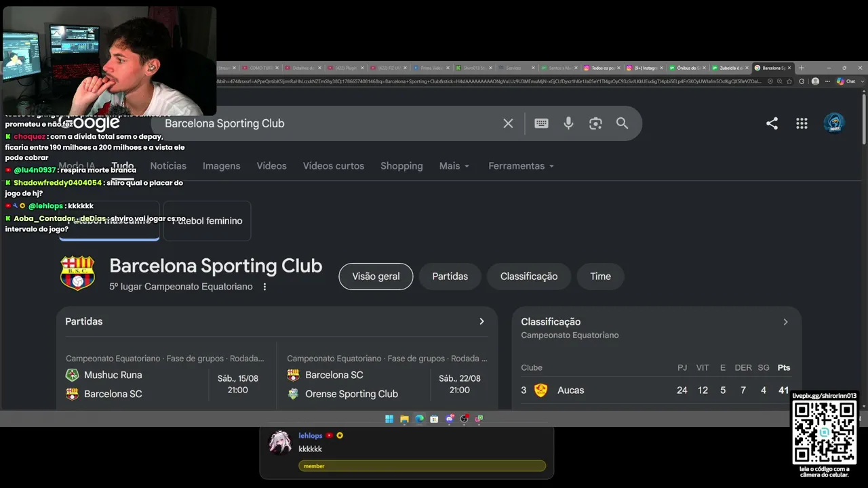Click the Barcelona Sporting Club crest logo
Image resolution: width=868 pixels, height=488 pixels.
pyautogui.click(x=77, y=273)
